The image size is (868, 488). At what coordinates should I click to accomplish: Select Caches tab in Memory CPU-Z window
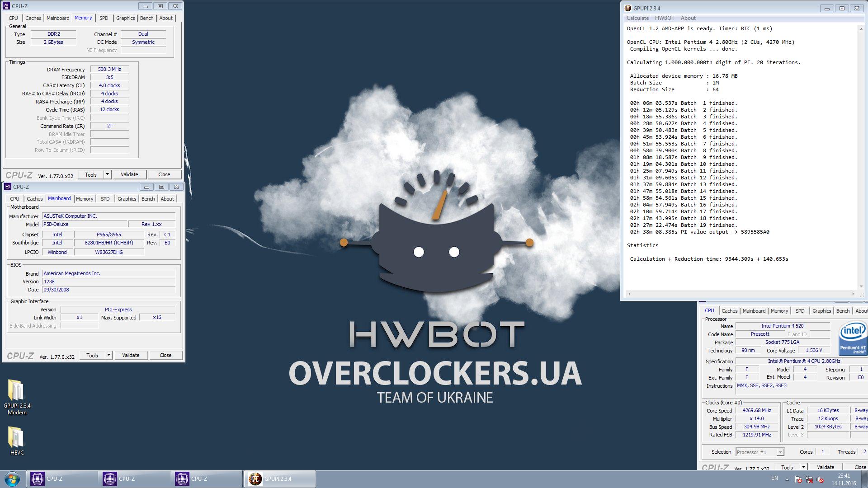click(x=33, y=18)
